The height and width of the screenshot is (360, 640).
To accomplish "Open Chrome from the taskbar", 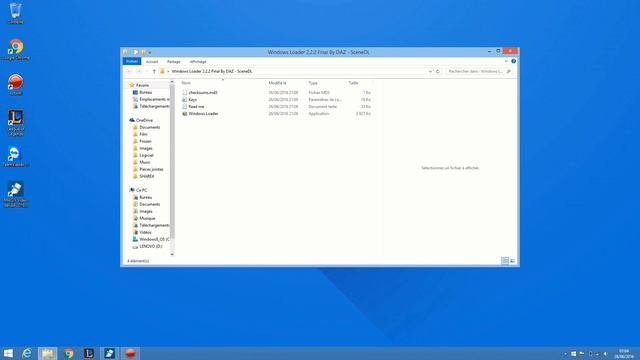I will click(x=69, y=353).
